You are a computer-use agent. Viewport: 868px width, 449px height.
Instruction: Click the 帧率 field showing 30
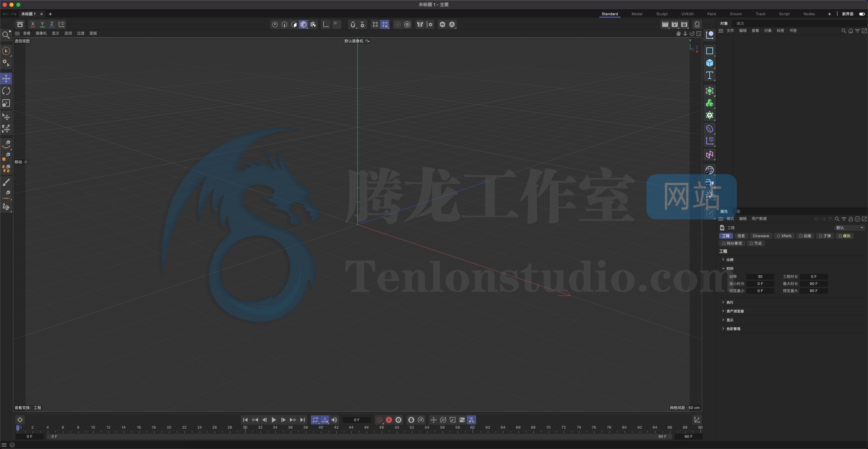[760, 277]
